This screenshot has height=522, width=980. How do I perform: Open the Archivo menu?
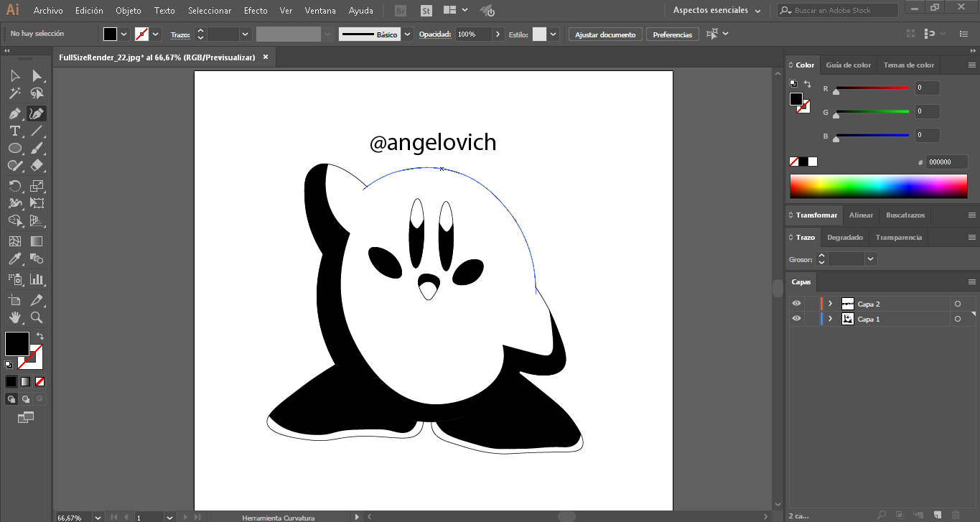tap(48, 11)
